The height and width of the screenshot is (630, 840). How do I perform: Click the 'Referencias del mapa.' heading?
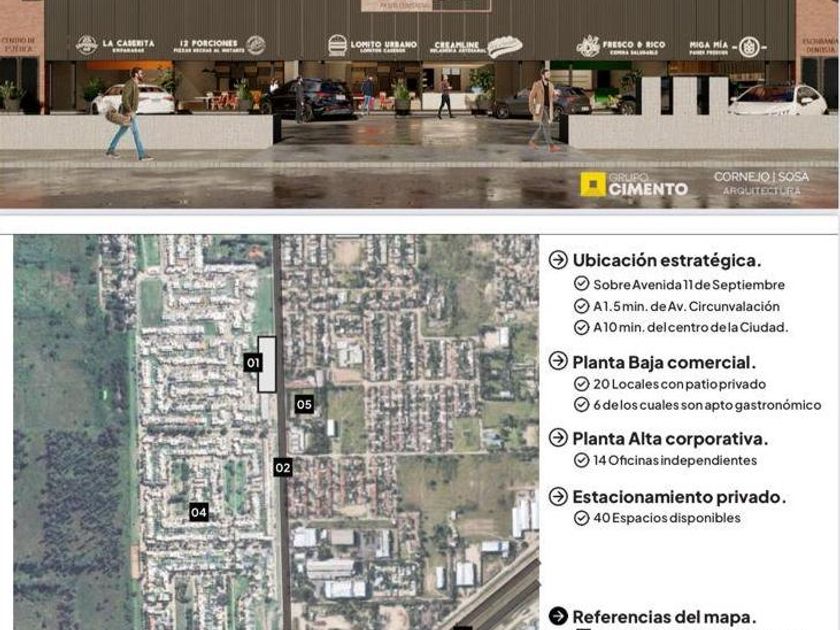point(665,617)
